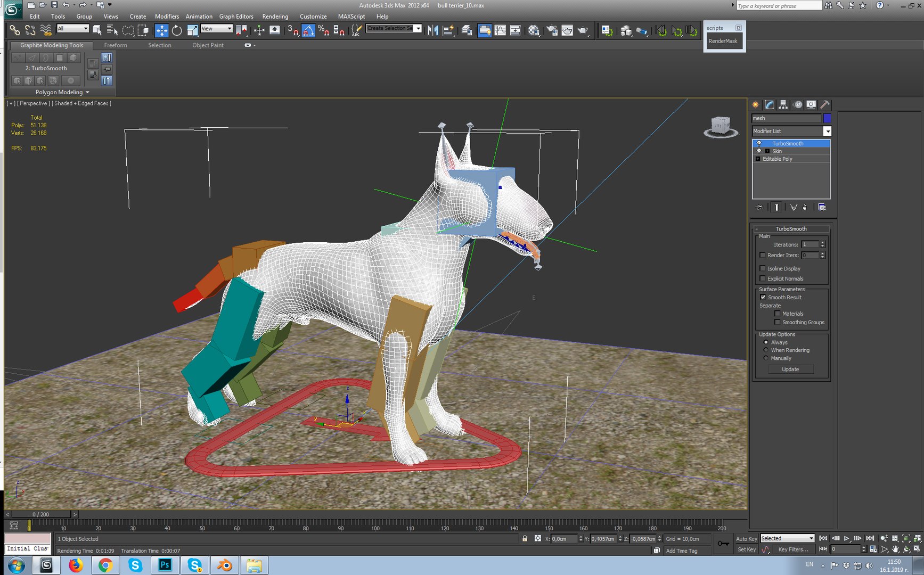
Task: Toggle the Selection Lock padlock icon
Action: tap(525, 538)
